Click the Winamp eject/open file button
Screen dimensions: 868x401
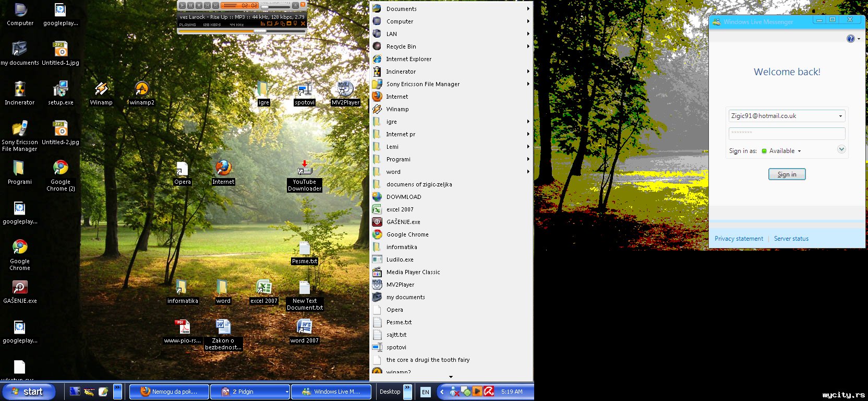pos(295,5)
